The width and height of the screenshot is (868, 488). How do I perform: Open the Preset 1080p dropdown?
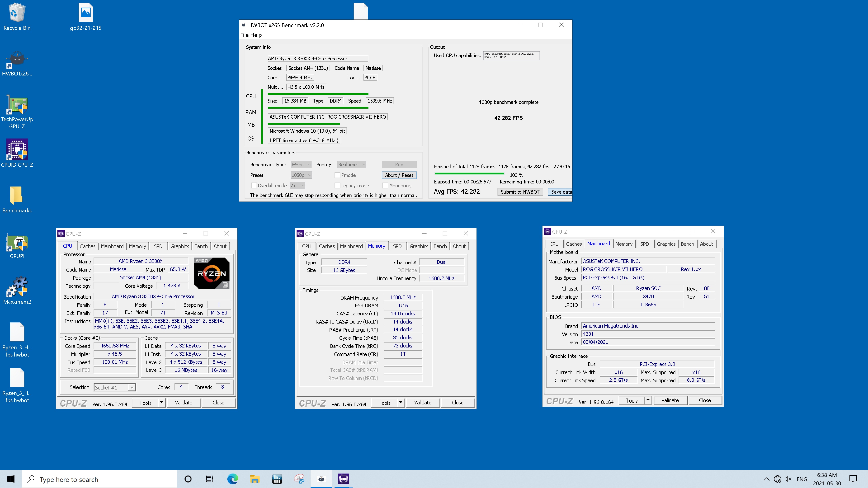pyautogui.click(x=301, y=175)
